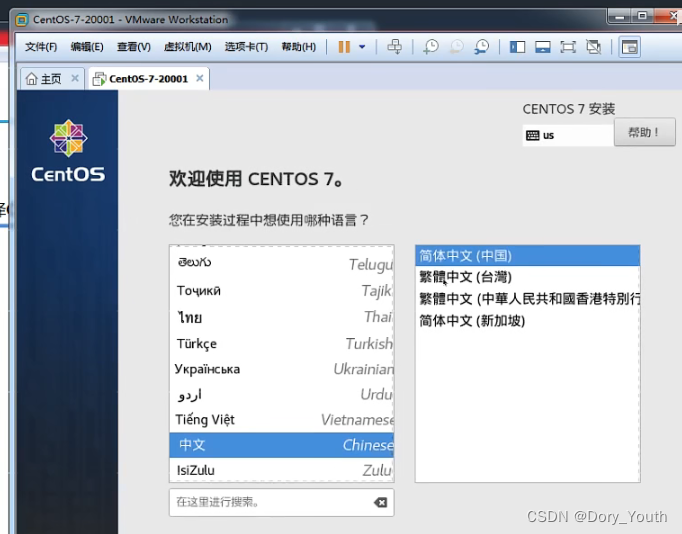Select the 中文 Chinese row
Image resolution: width=682 pixels, height=534 pixels.
(281, 445)
